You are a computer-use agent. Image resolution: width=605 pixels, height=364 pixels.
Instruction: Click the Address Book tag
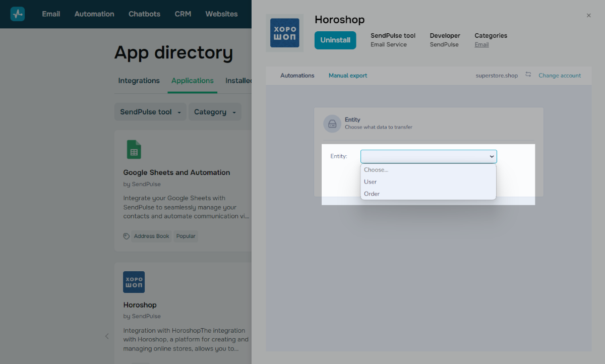[152, 236]
